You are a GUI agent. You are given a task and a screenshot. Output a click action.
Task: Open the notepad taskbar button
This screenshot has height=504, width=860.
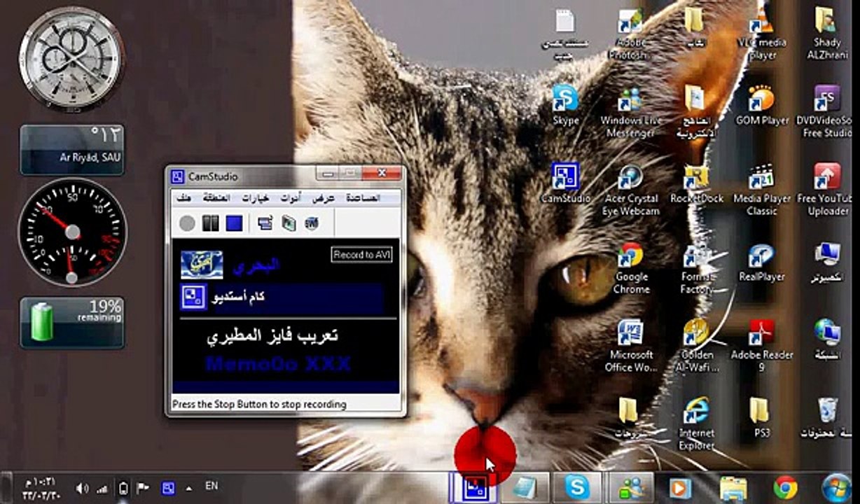pyautogui.click(x=524, y=487)
